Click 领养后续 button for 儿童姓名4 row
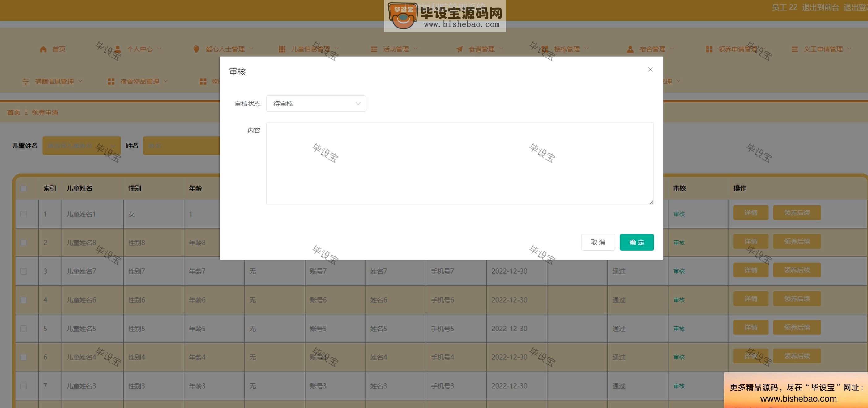This screenshot has height=408, width=868. tap(797, 356)
